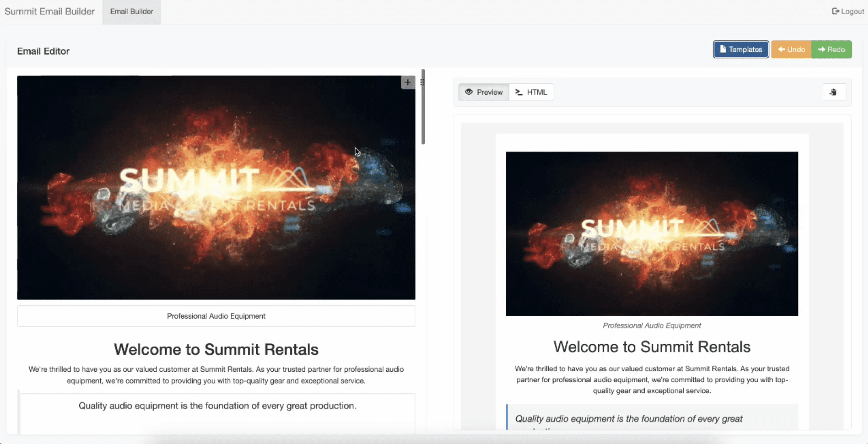Click the Undo button
The image size is (868, 444).
click(791, 49)
